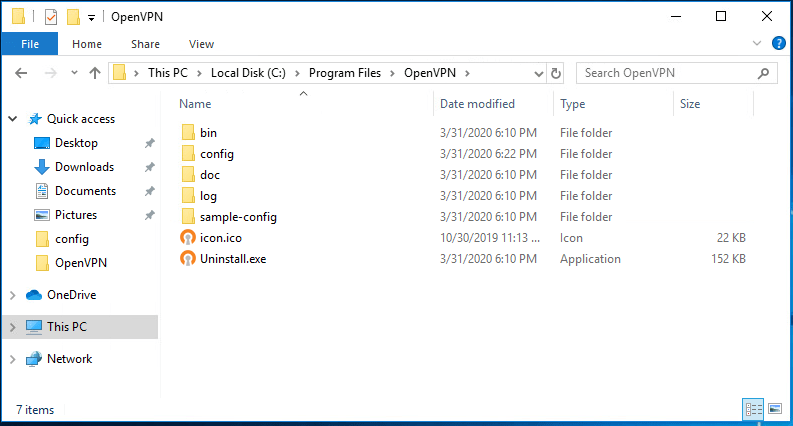
Task: Select This PC in navigation pane
Action: pos(67,327)
